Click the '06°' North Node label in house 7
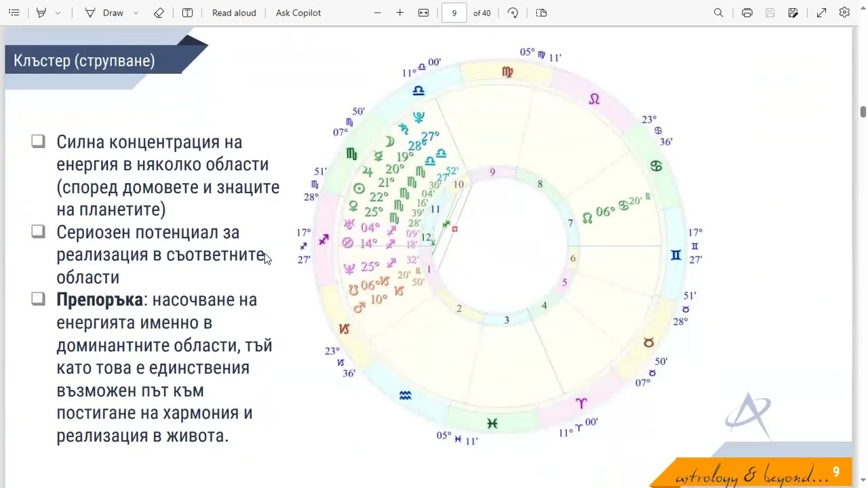 pyautogui.click(x=606, y=212)
